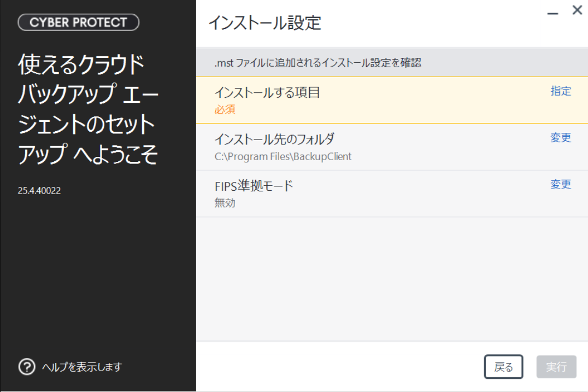Minimize the installer window

552,13
